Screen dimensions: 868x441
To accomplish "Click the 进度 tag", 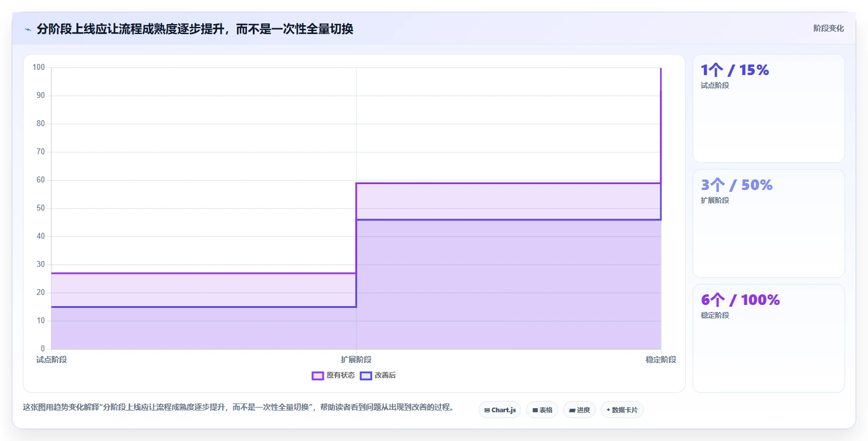I will (579, 410).
